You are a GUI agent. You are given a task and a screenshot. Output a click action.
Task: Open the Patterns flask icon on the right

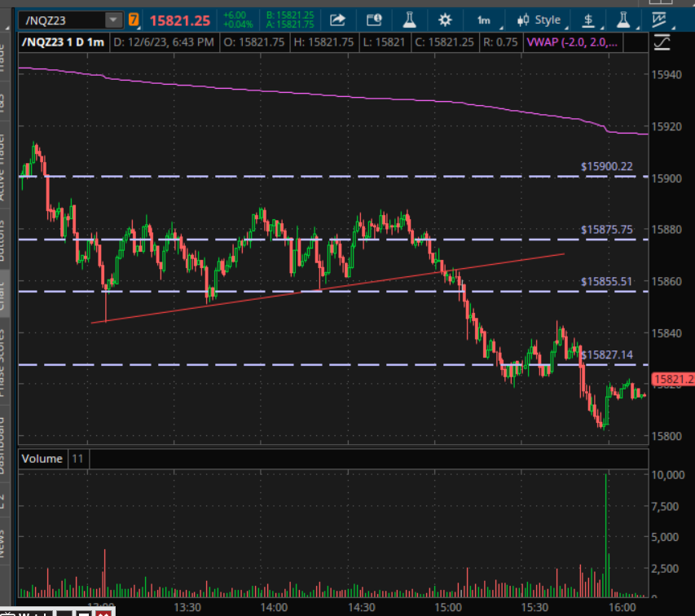coord(623,20)
